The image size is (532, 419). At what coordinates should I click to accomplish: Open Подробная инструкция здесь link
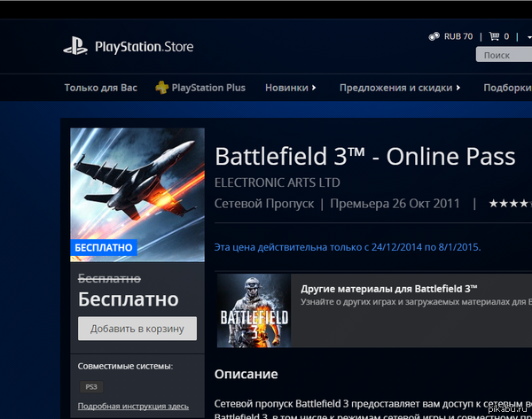[x=133, y=406]
